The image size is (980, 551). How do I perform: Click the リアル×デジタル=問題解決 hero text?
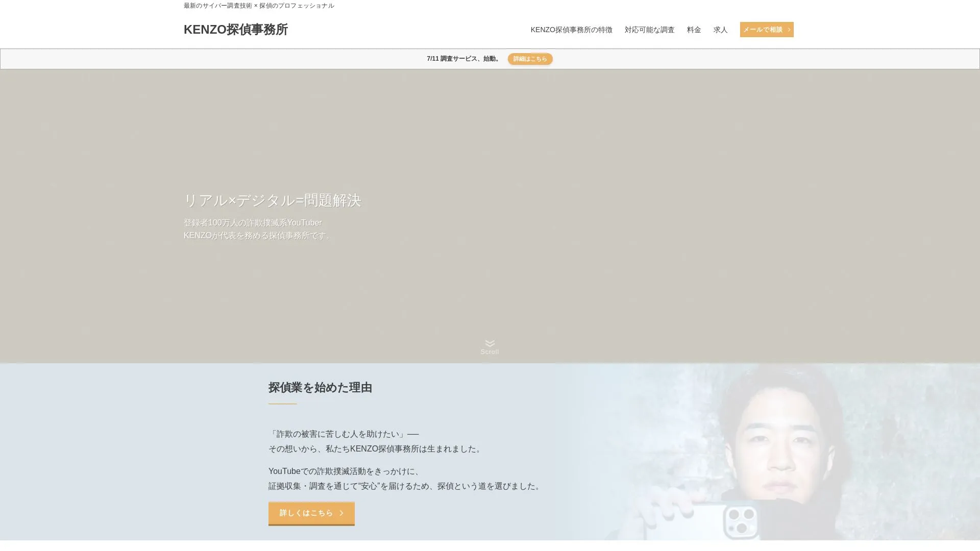(x=272, y=201)
